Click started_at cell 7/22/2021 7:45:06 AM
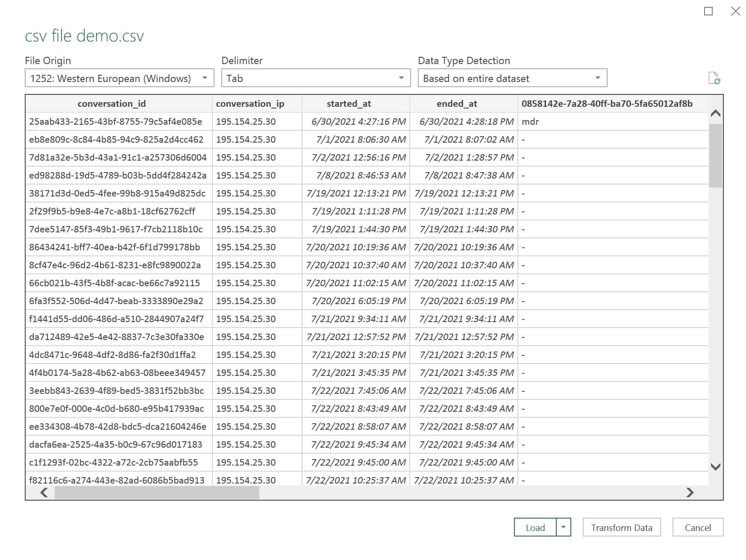Screen dimensions: 746x560 tap(356, 391)
